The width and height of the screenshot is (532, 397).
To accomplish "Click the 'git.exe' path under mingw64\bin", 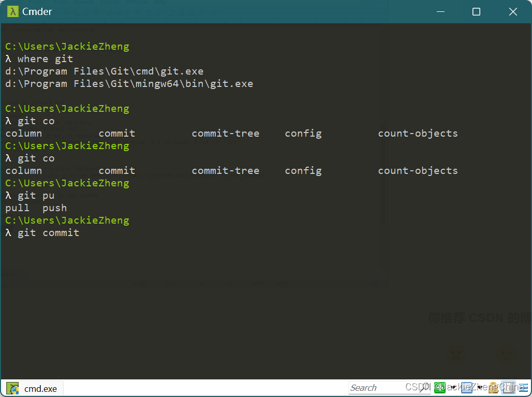I will (231, 84).
